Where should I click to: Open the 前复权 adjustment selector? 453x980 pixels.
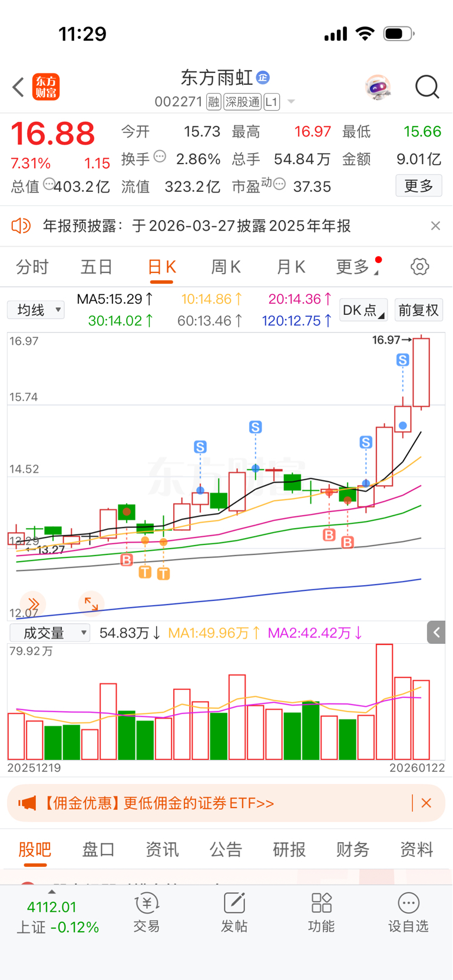[x=418, y=310]
